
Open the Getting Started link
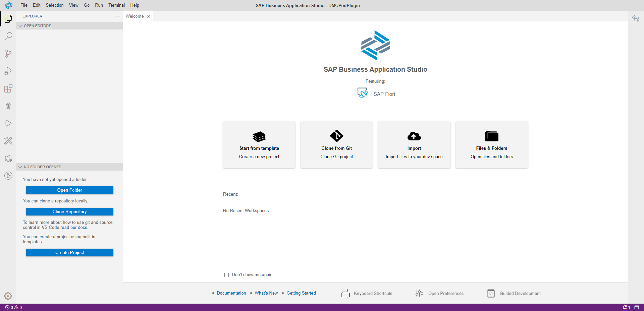click(x=301, y=293)
